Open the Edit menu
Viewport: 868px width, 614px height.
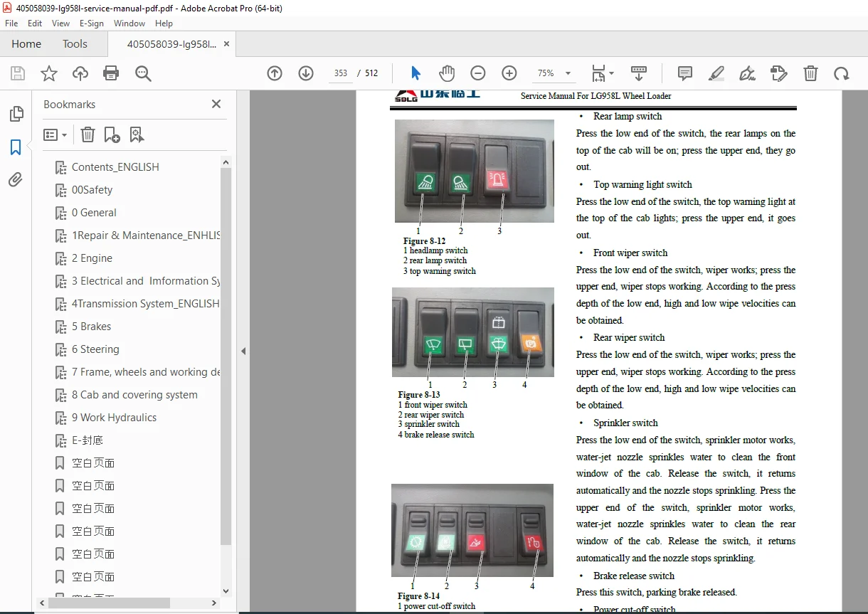(x=35, y=23)
